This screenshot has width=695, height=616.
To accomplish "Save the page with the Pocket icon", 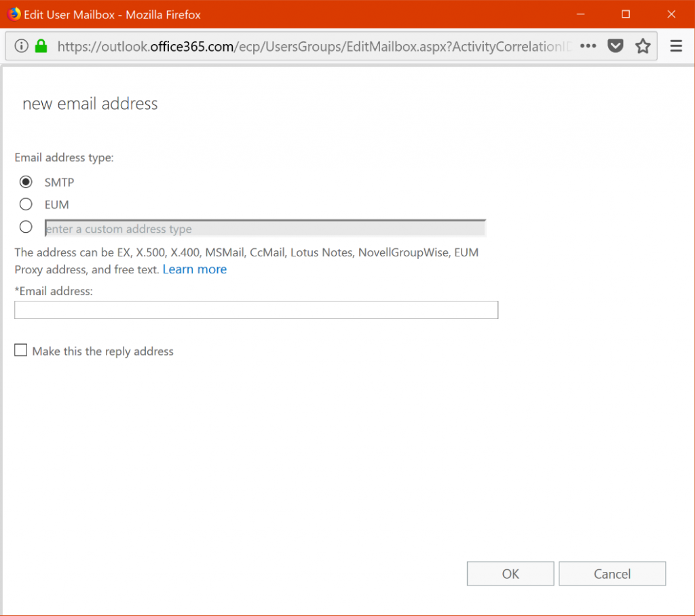I will pos(615,45).
